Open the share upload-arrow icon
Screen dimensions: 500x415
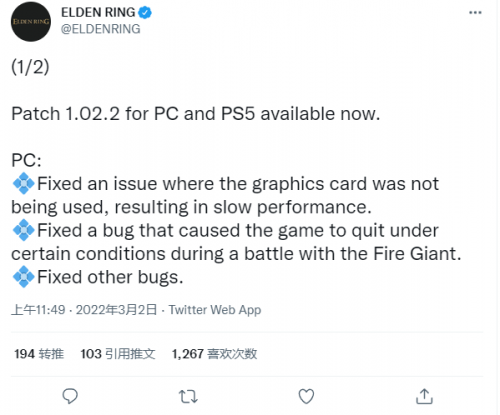click(x=424, y=396)
